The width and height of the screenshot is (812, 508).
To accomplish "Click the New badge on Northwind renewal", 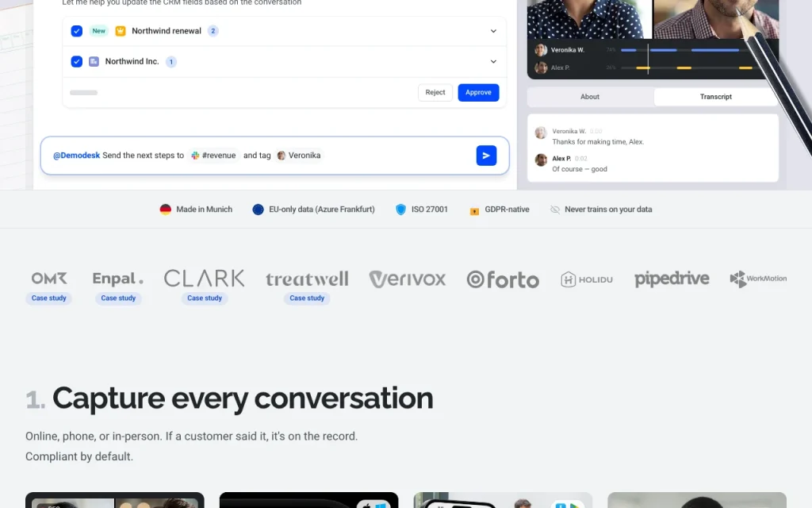I will click(x=98, y=31).
